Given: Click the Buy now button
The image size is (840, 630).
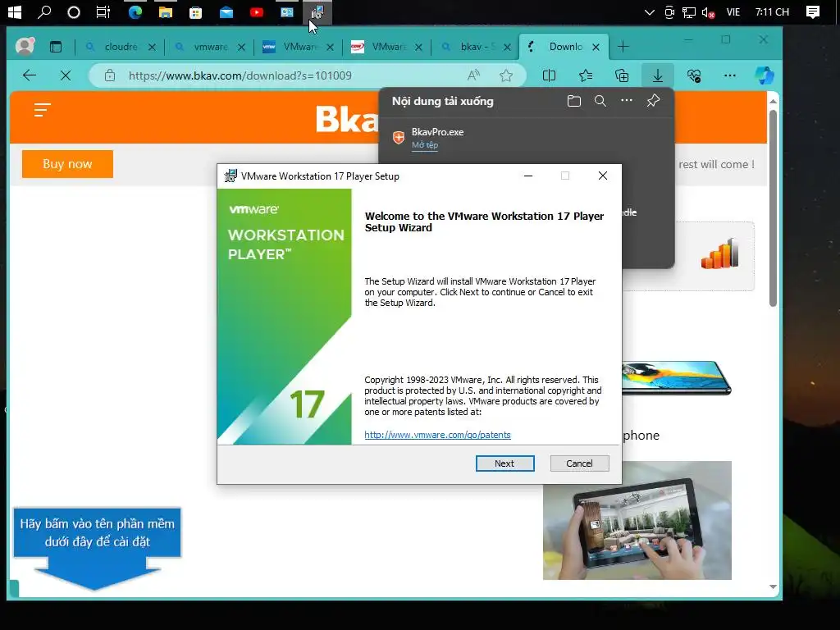Looking at the screenshot, I should 67,164.
